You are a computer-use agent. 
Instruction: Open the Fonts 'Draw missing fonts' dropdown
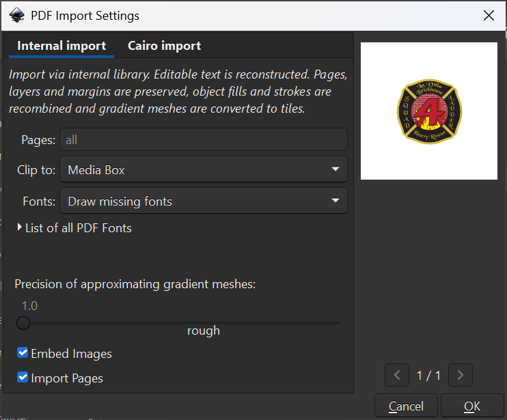point(203,201)
